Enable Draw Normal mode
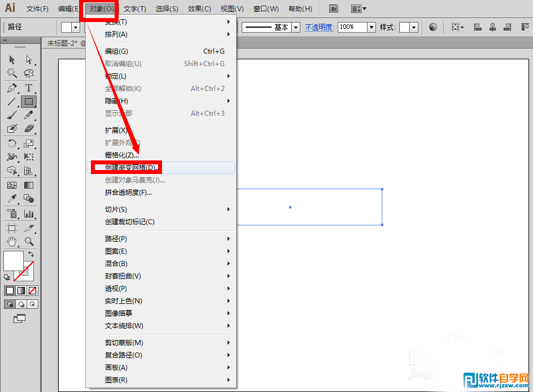 pyautogui.click(x=10, y=304)
